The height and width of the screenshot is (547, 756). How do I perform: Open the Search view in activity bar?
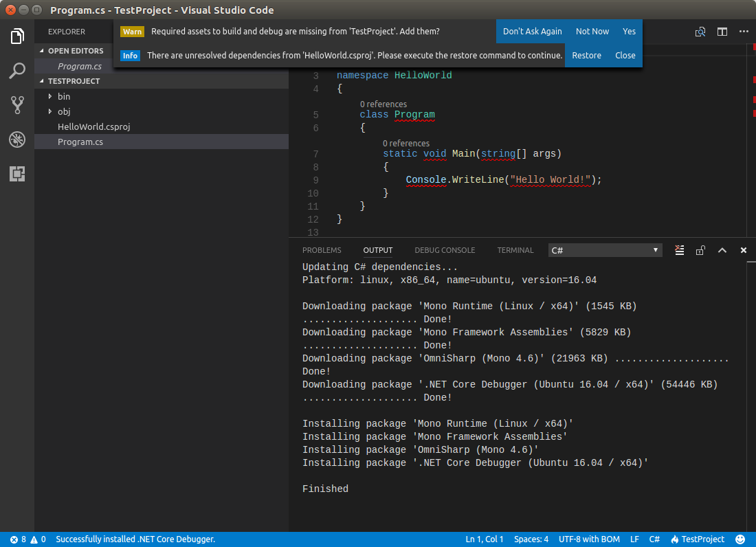(17, 70)
